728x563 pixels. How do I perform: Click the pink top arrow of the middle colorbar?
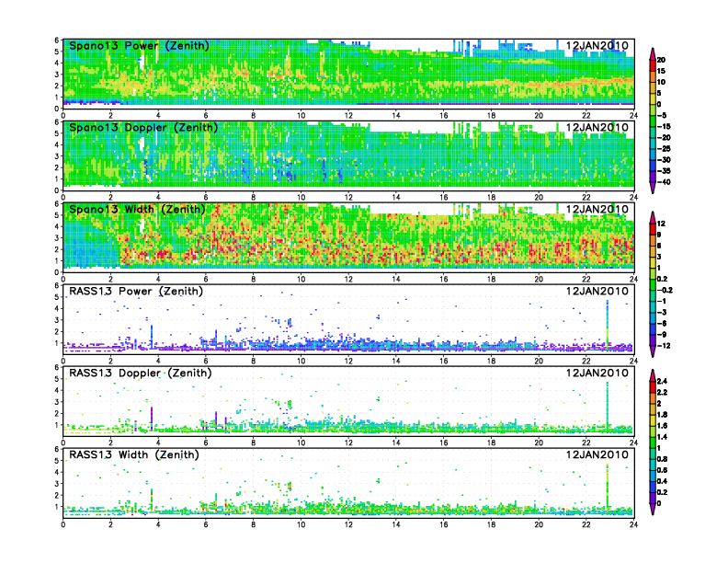pos(653,217)
